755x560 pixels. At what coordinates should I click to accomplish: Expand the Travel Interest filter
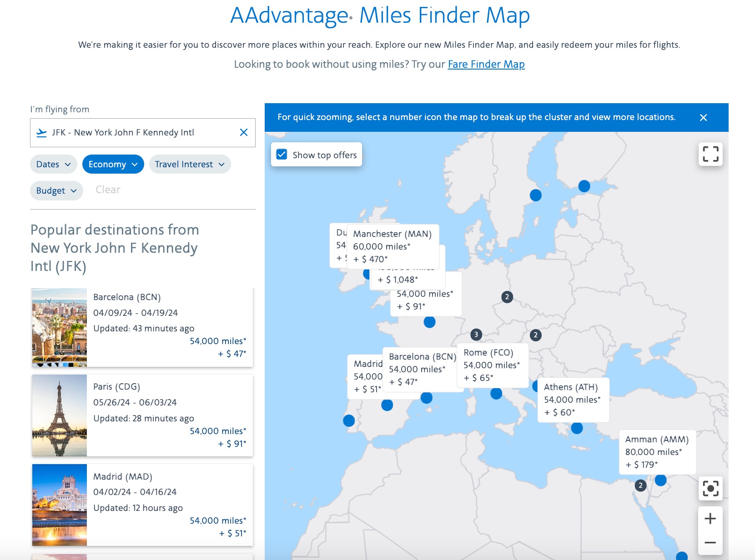point(190,164)
